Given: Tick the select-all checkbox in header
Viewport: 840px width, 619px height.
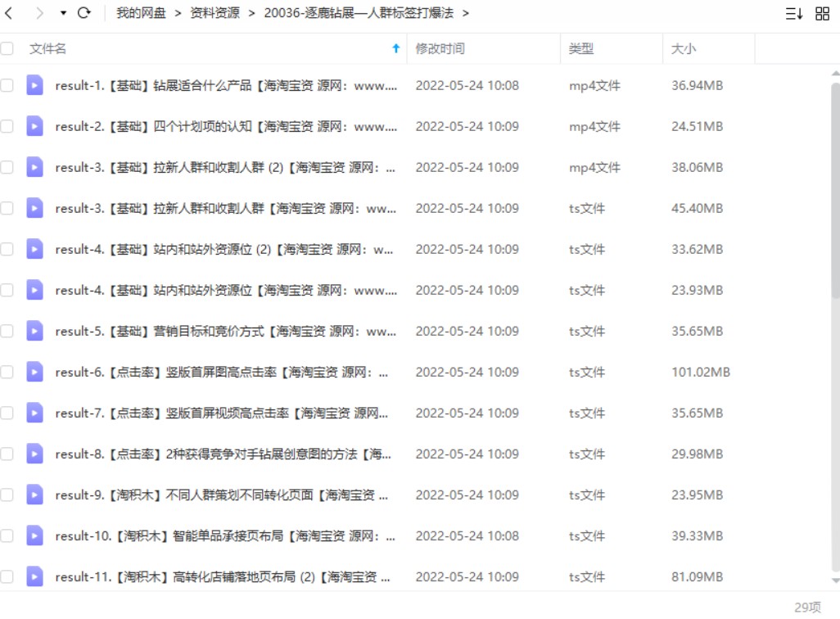Looking at the screenshot, I should (x=7, y=49).
